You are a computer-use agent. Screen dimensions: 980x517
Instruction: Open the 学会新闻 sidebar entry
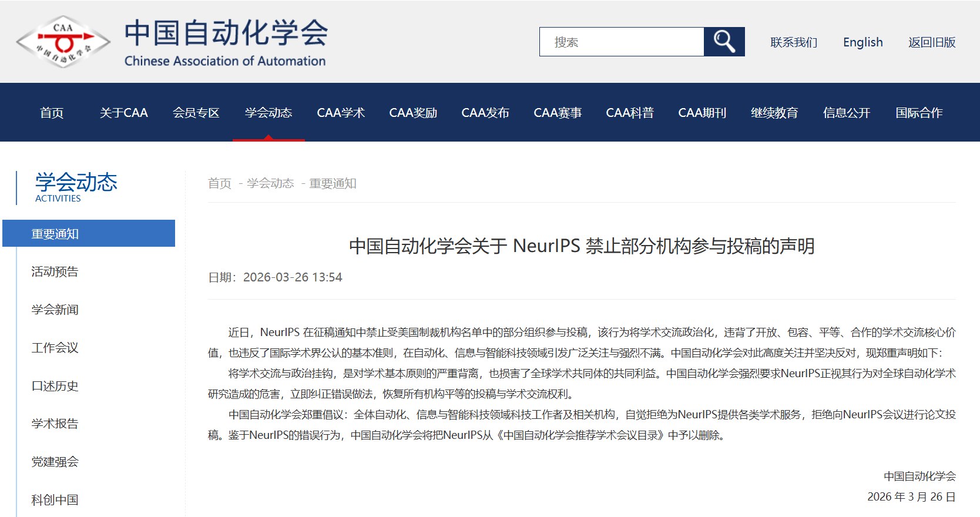click(x=55, y=310)
